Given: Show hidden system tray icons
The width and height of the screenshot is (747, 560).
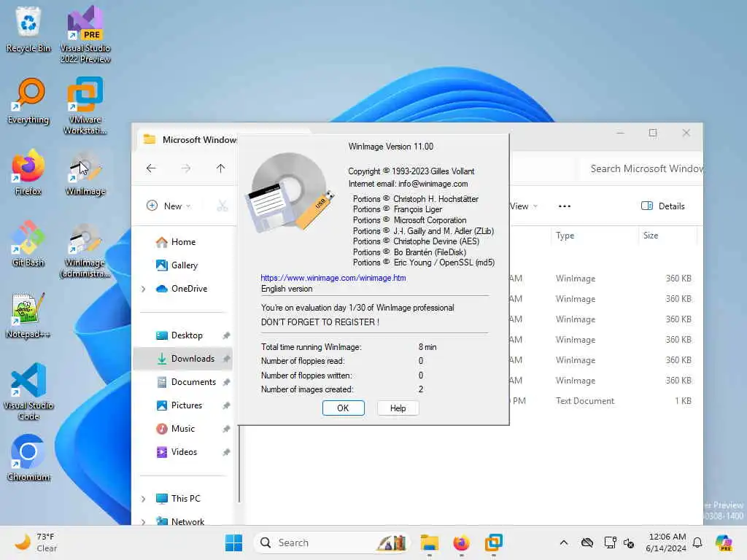Looking at the screenshot, I should click(564, 542).
